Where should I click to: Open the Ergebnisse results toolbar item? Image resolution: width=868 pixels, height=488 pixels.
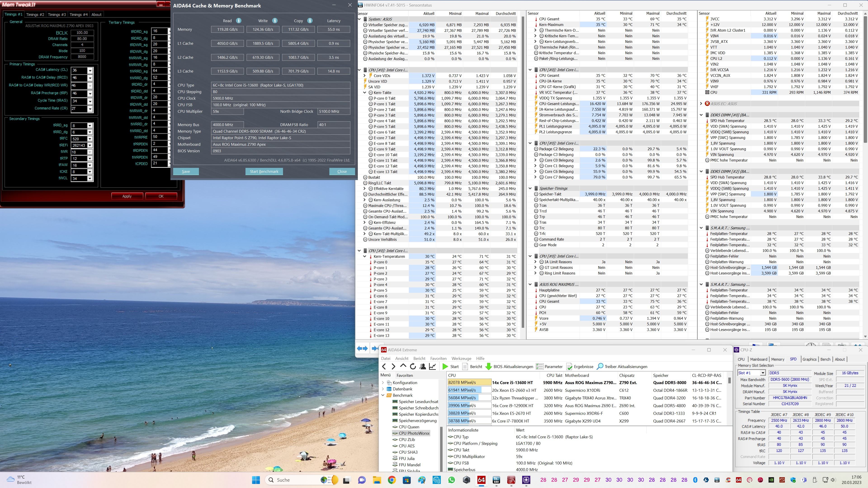pyautogui.click(x=580, y=366)
